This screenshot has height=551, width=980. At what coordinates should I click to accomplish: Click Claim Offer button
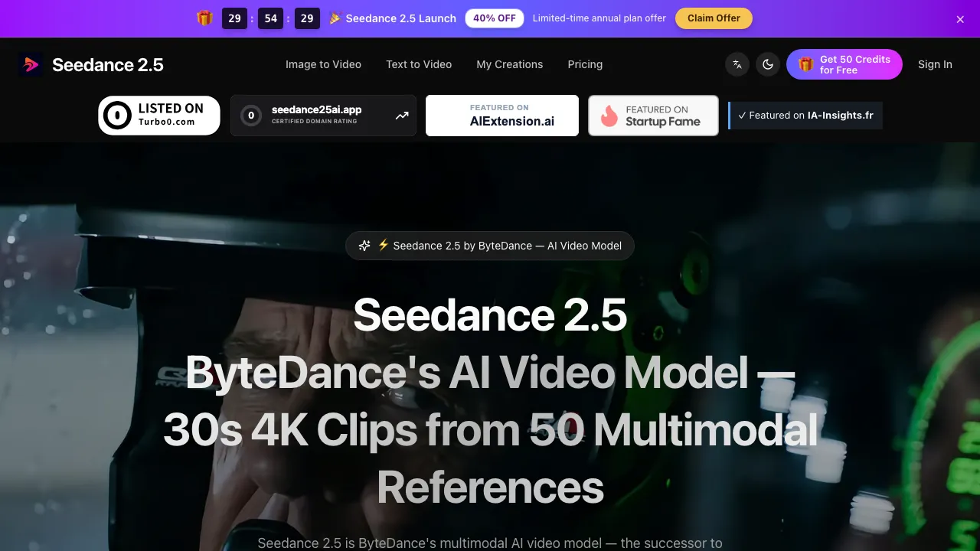714,18
